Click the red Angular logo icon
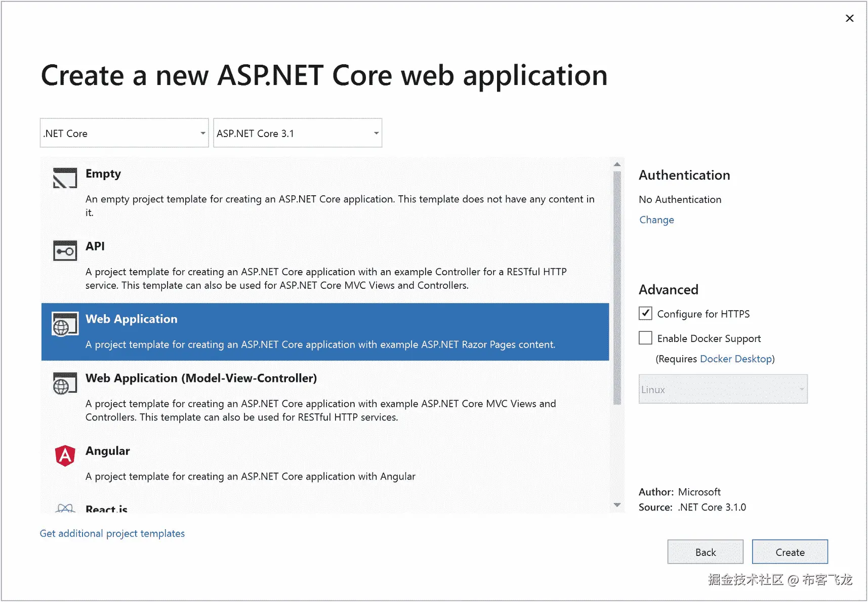This screenshot has height=602, width=868. click(x=65, y=456)
